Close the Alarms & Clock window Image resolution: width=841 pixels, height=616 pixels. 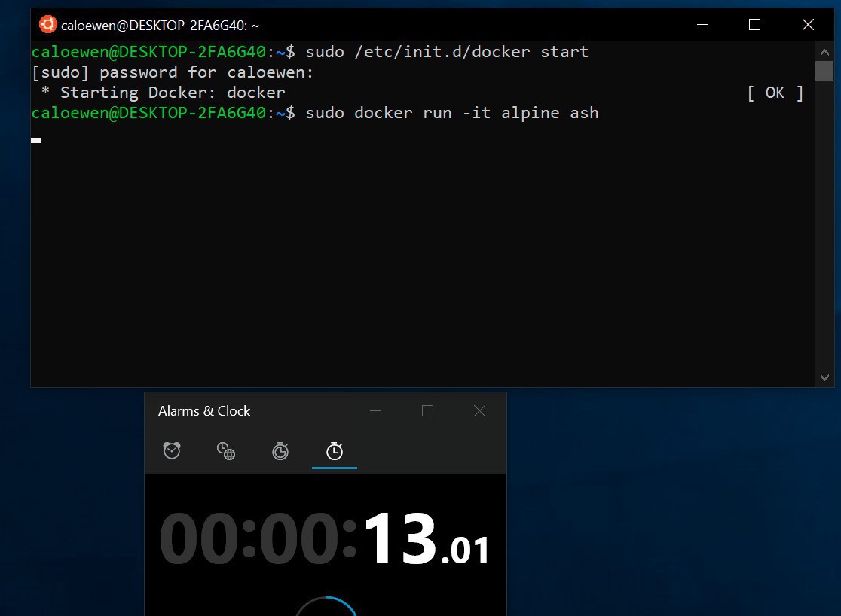(479, 411)
